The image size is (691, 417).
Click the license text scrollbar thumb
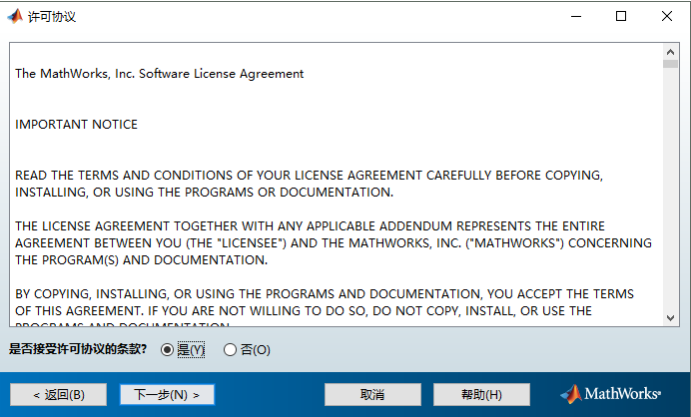(670, 64)
